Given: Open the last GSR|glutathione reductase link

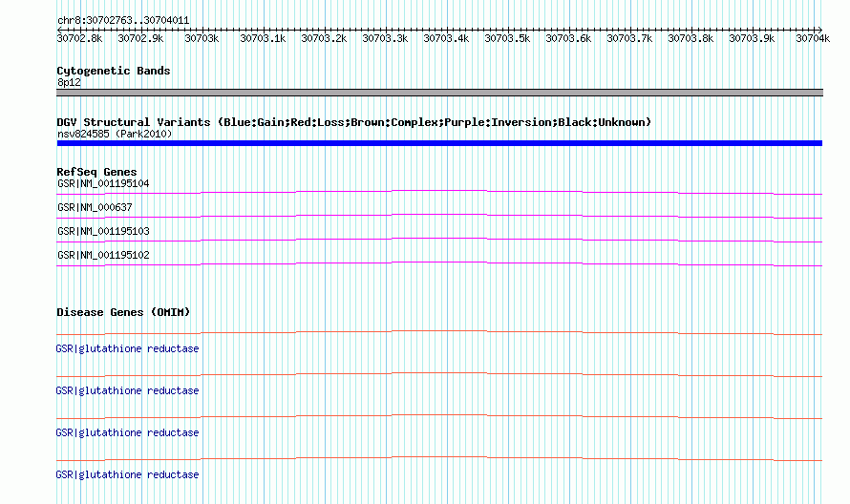Looking at the screenshot, I should click(127, 474).
